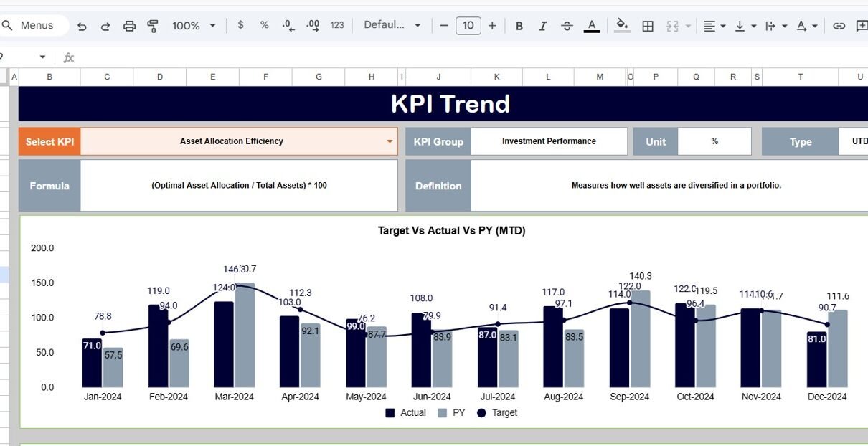Click the Increase decimal places icon
The image size is (868, 446).
[313, 25]
